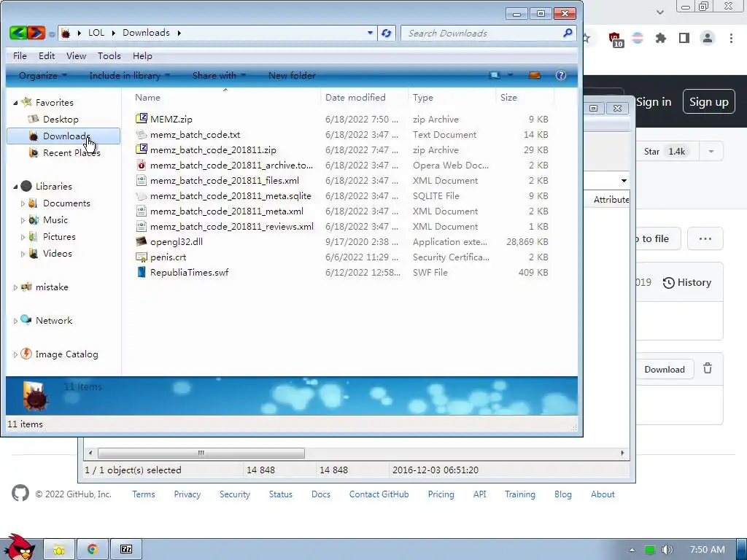The width and height of the screenshot is (747, 560).
Task: Open the file explorer taskbar icon
Action: [59, 550]
